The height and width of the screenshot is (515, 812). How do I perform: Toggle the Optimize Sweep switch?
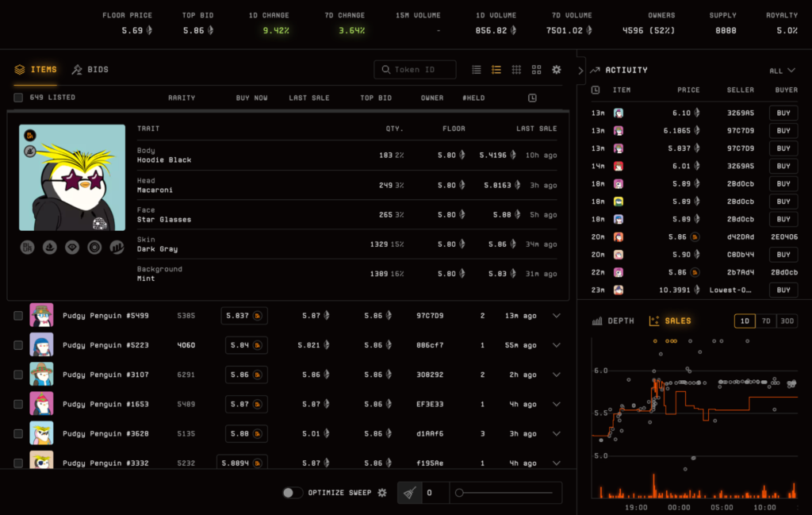(x=293, y=493)
